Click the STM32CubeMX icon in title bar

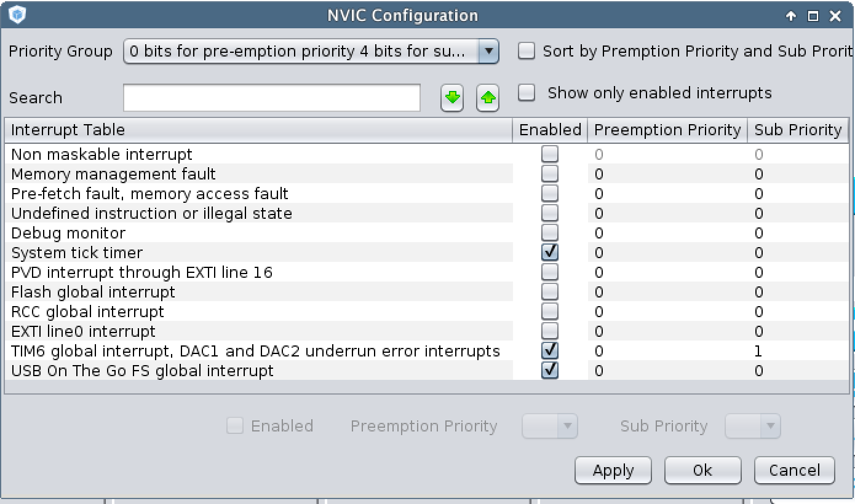pos(17,15)
